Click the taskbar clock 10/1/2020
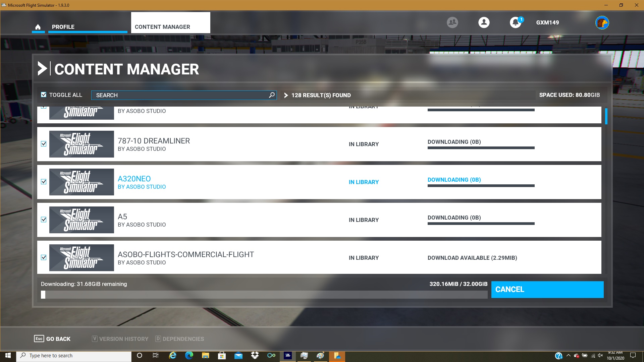The height and width of the screenshot is (362, 644). (615, 356)
